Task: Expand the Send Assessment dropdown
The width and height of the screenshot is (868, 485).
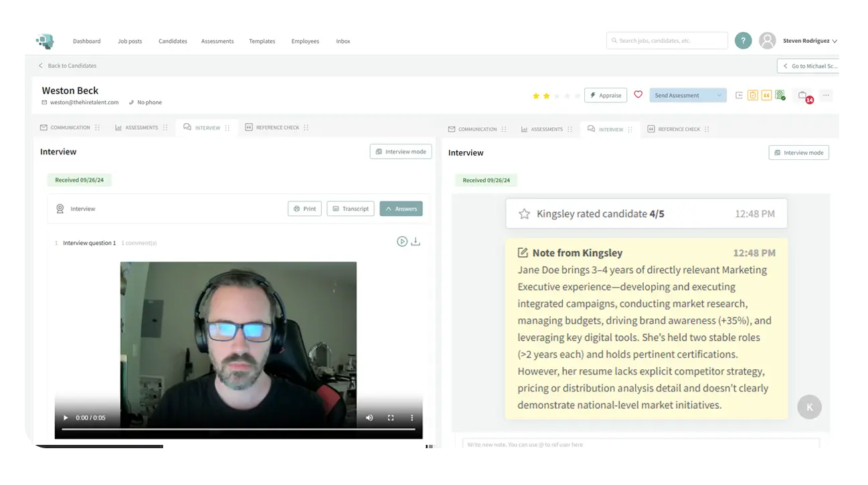Action: click(x=719, y=96)
